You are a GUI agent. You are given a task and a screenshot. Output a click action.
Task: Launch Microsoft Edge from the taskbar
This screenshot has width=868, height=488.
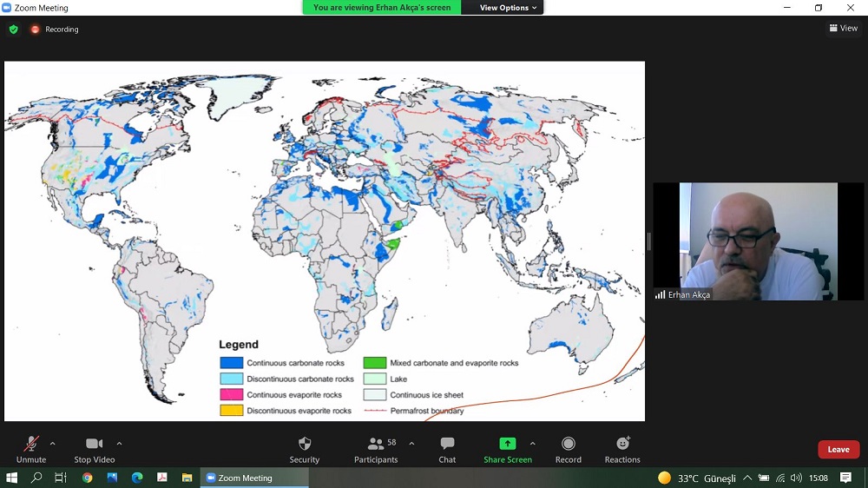pos(137,478)
